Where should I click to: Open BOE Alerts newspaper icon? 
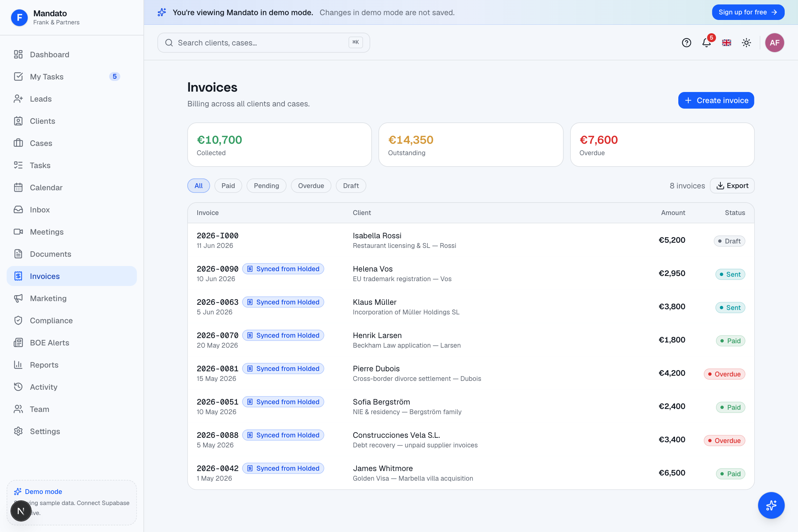tap(18, 342)
